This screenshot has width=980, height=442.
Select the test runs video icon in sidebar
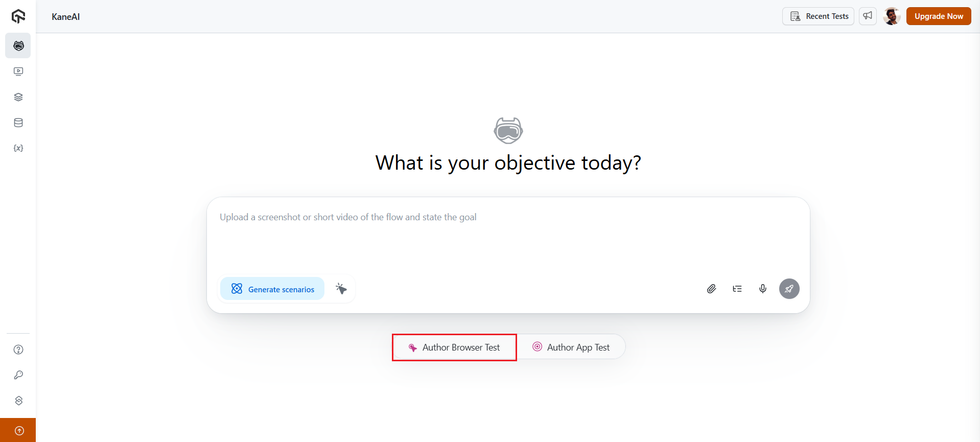click(18, 72)
